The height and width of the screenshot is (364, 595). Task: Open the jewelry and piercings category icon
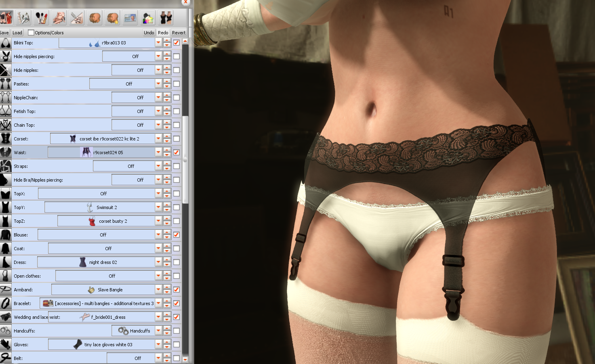[23, 18]
